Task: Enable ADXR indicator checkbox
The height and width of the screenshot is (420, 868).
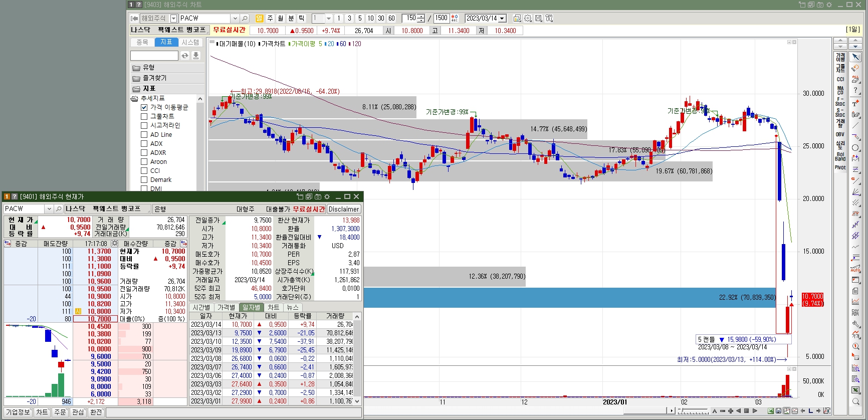Action: tap(144, 152)
